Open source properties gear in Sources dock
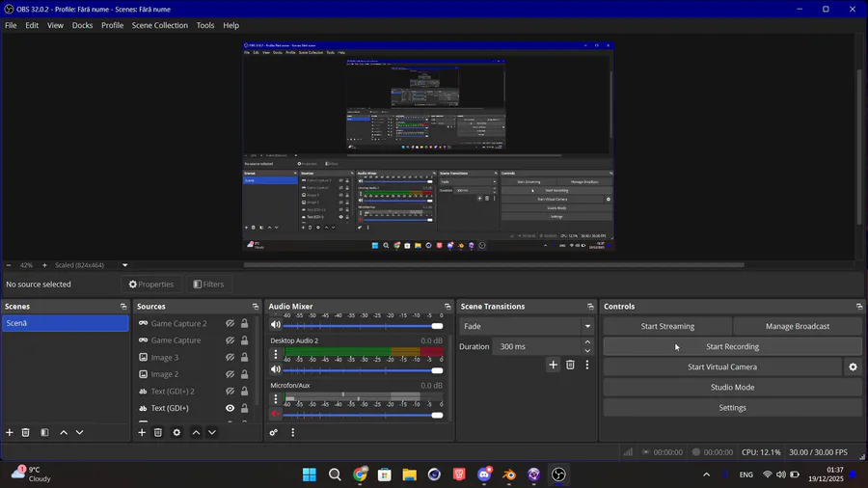Viewport: 868px width, 488px height. click(176, 432)
